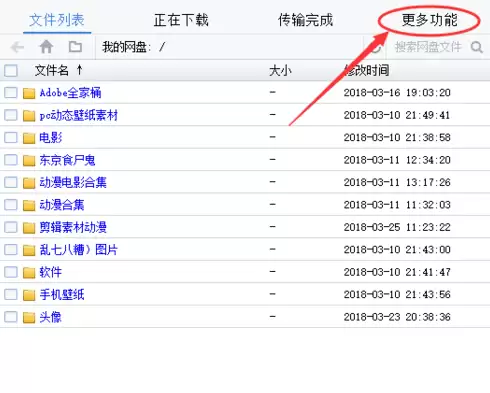Click the date 2018-03-10 21:41:47

pyautogui.click(x=397, y=272)
